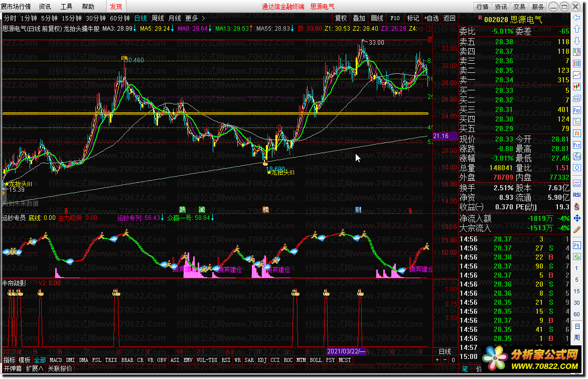Screen dimensions: 588x379
Task: Click the 画线 draw line button
Action: point(377,18)
